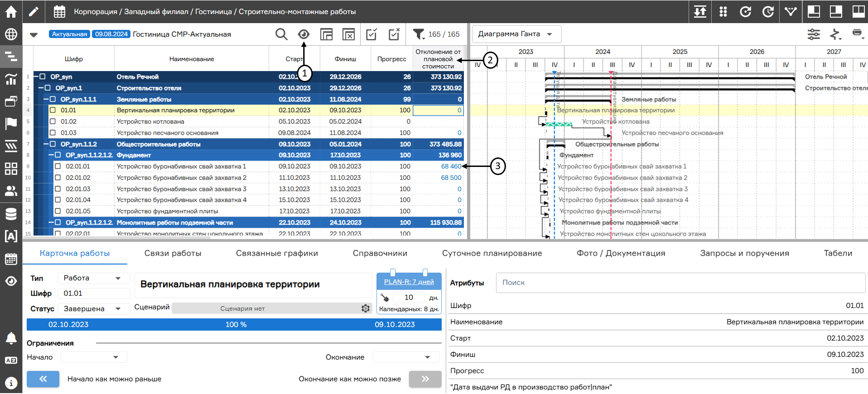Open the Диаграмма Ганта dropdown
The height and width of the screenshot is (394, 868).
pos(516,34)
